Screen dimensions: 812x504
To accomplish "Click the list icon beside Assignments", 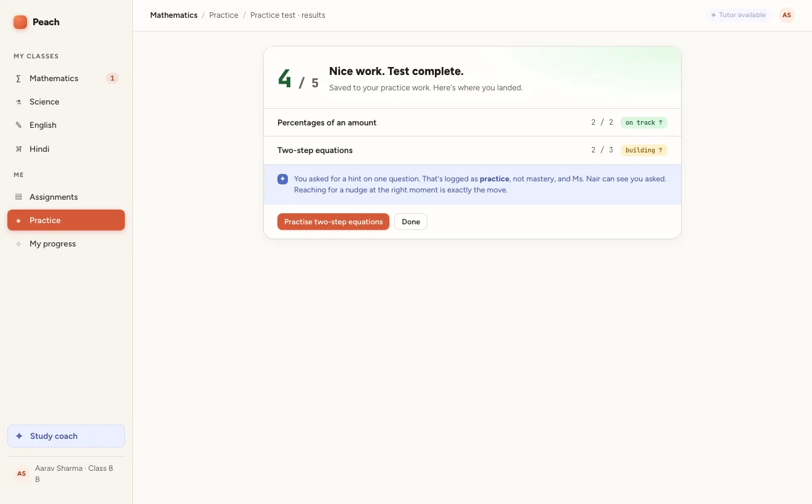I will click(x=18, y=197).
